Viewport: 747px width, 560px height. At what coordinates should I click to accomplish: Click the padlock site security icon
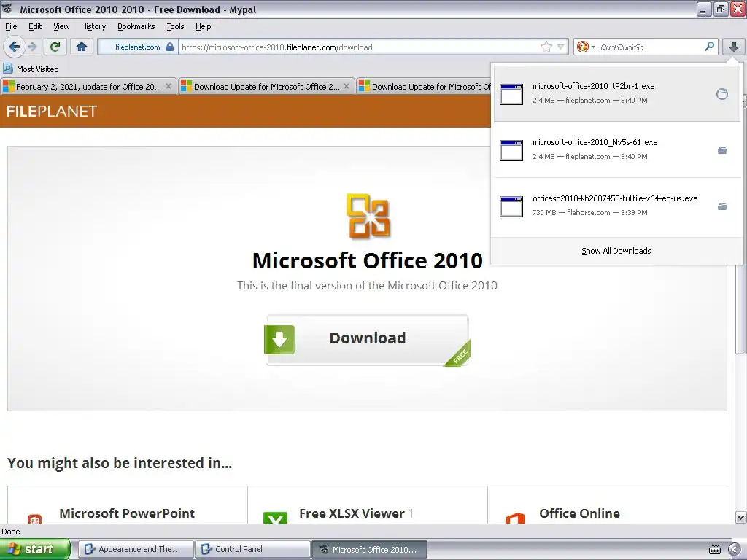pyautogui.click(x=169, y=47)
